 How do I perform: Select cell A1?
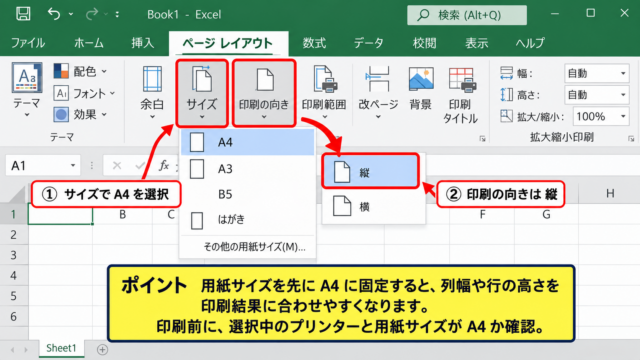point(60,214)
